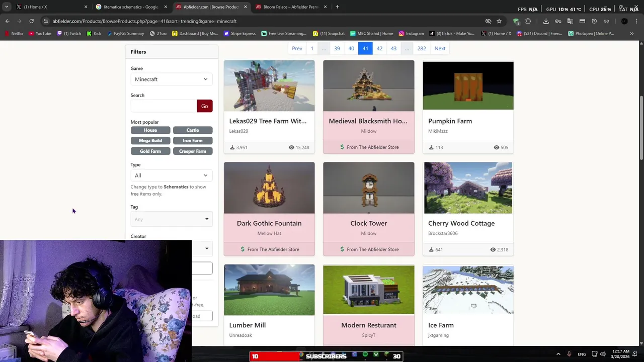Open the Photopea bookmark

click(x=591, y=34)
